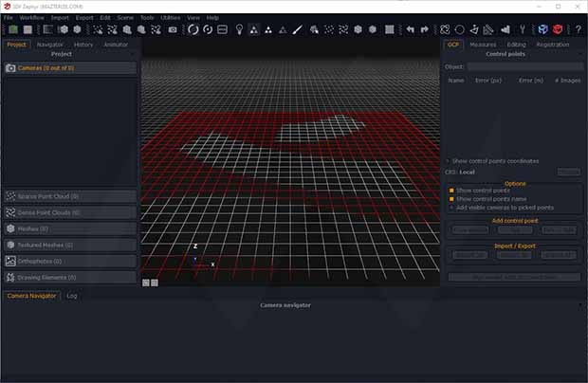The width and height of the screenshot is (588, 383).
Task: Switch to the Registration tab
Action: point(552,45)
